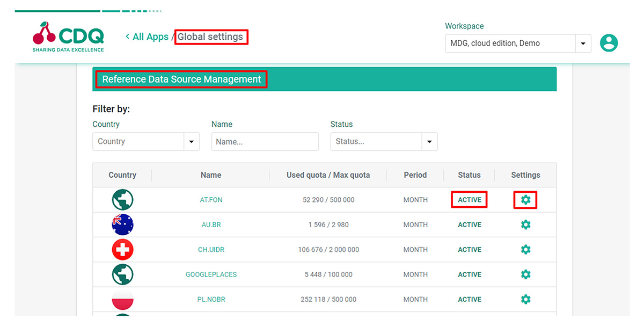
Task: Open settings gear for CH.UIDR
Action: click(525, 249)
